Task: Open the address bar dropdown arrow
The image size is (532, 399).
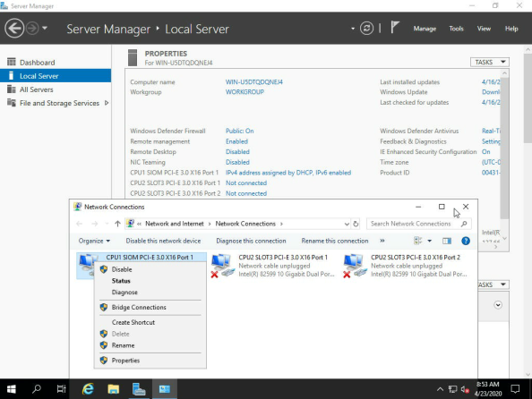Action: (347, 224)
